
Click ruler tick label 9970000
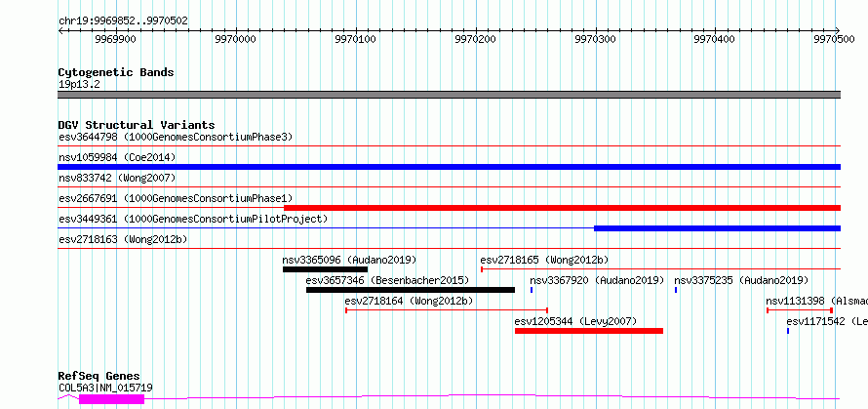point(236,40)
